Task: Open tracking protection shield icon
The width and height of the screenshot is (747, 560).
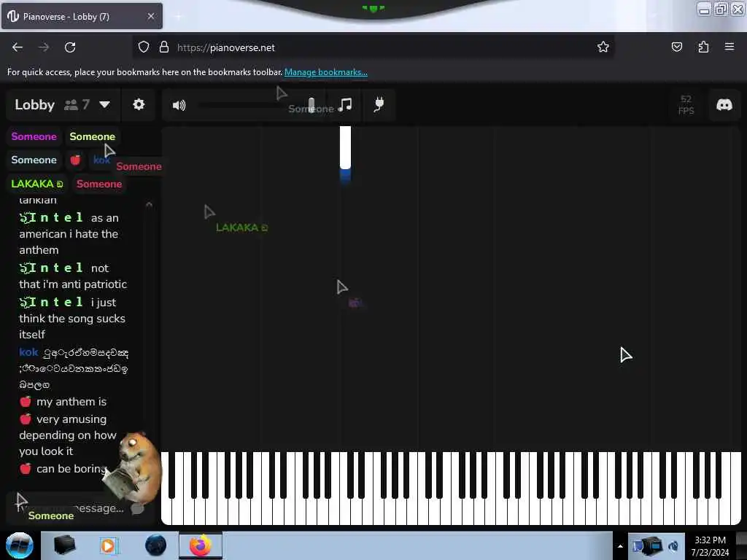Action: coord(144,47)
